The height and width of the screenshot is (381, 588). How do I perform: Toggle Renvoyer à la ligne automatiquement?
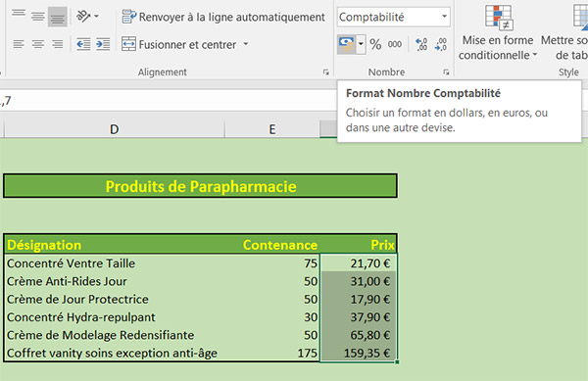(x=223, y=17)
